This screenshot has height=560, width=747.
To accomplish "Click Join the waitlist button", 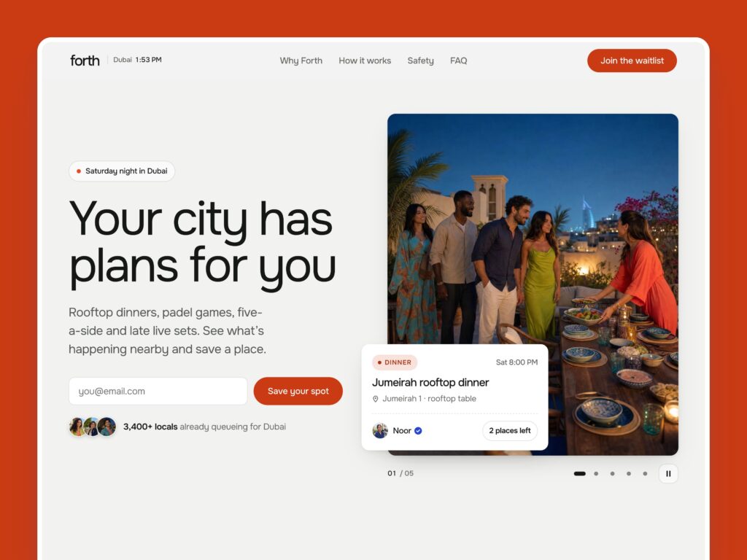I will point(632,61).
